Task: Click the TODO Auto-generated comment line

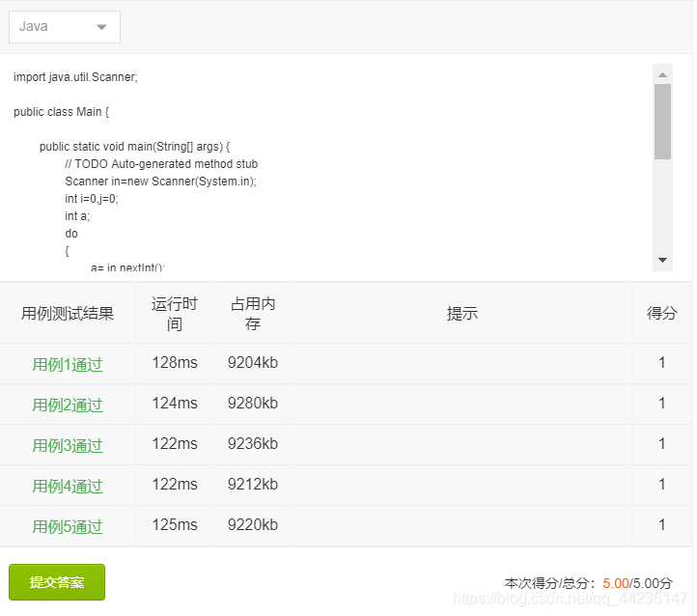Action: pos(161,164)
